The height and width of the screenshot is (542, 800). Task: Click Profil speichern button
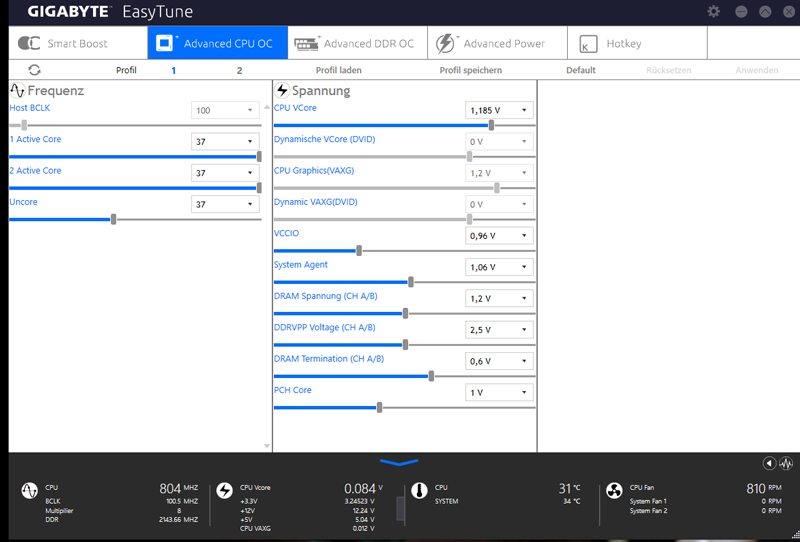(470, 70)
